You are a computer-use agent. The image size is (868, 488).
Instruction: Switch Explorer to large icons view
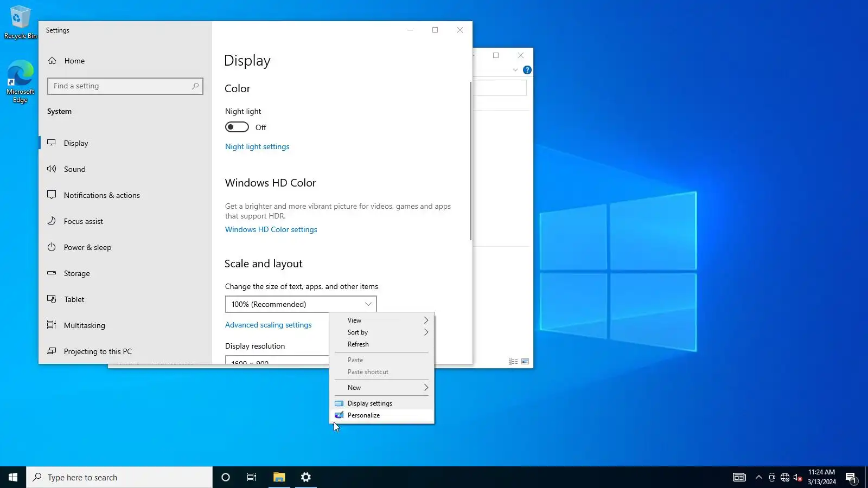tap(525, 361)
